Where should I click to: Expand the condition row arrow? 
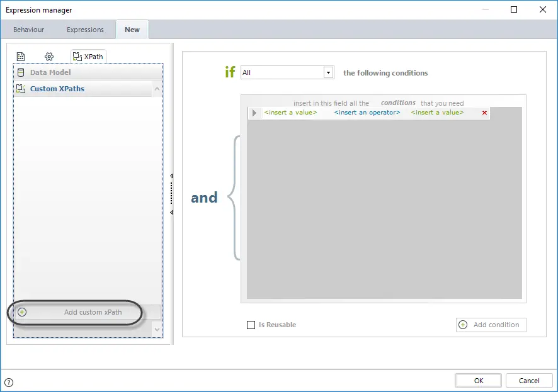(x=254, y=113)
